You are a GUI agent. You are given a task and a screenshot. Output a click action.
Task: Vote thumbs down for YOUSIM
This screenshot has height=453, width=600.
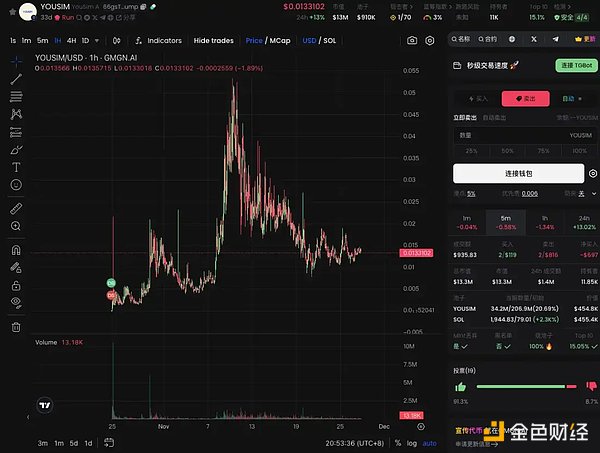click(x=591, y=386)
